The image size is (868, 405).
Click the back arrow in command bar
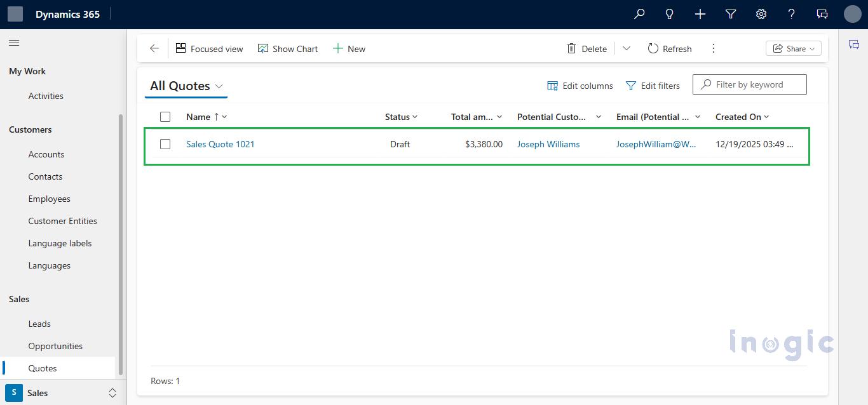154,49
